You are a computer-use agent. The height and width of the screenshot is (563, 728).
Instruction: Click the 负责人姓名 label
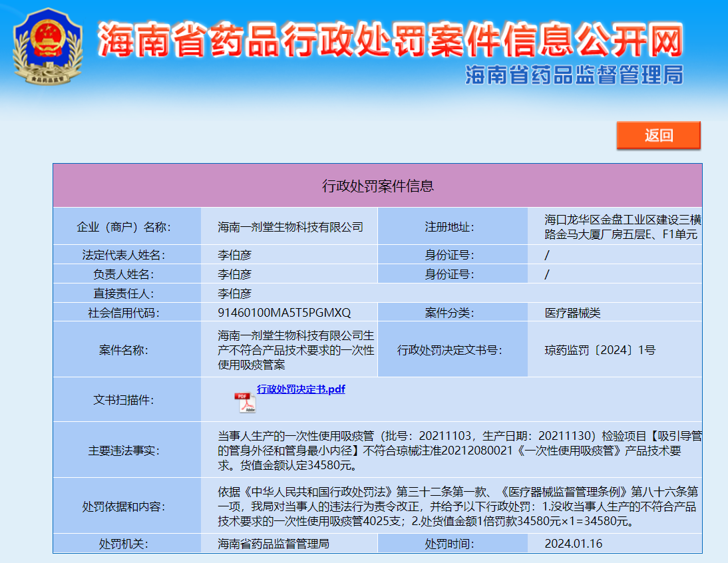(124, 274)
